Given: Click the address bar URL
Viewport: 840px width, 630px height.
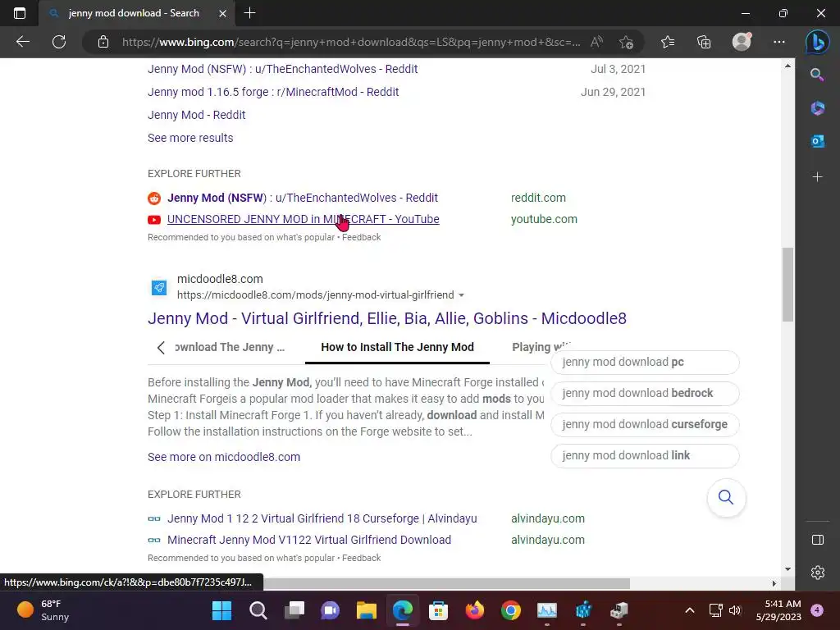Looking at the screenshot, I should (x=351, y=42).
